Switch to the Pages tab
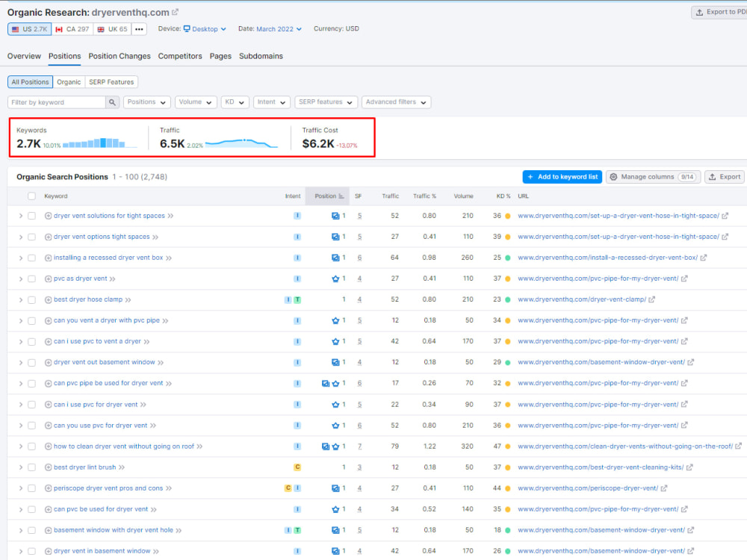 220,56
